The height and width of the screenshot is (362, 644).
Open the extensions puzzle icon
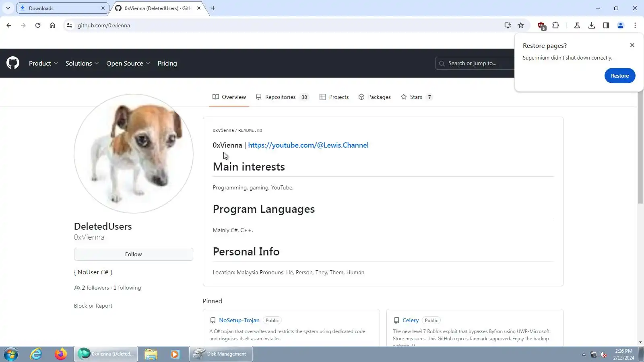(556, 25)
